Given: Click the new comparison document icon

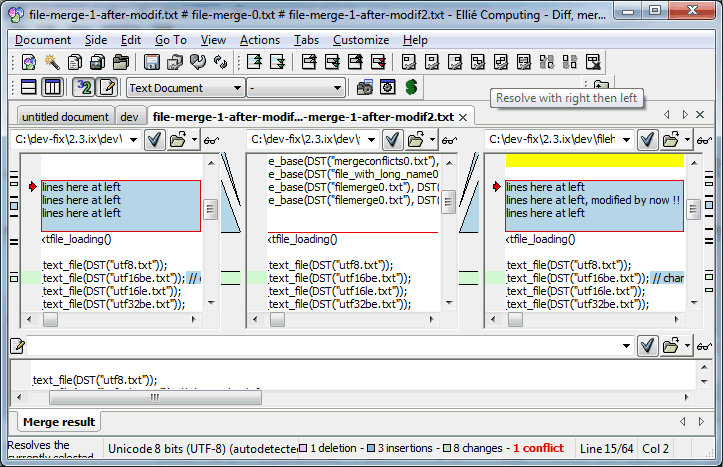Looking at the screenshot, I should pos(29,62).
